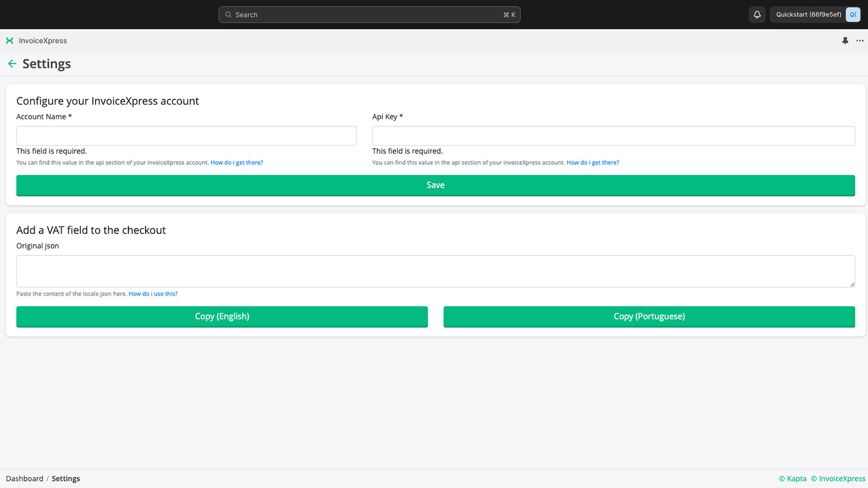Screen dimensions: 868x488
Task: Open the 'How do i use this?' link
Action: pos(153,294)
